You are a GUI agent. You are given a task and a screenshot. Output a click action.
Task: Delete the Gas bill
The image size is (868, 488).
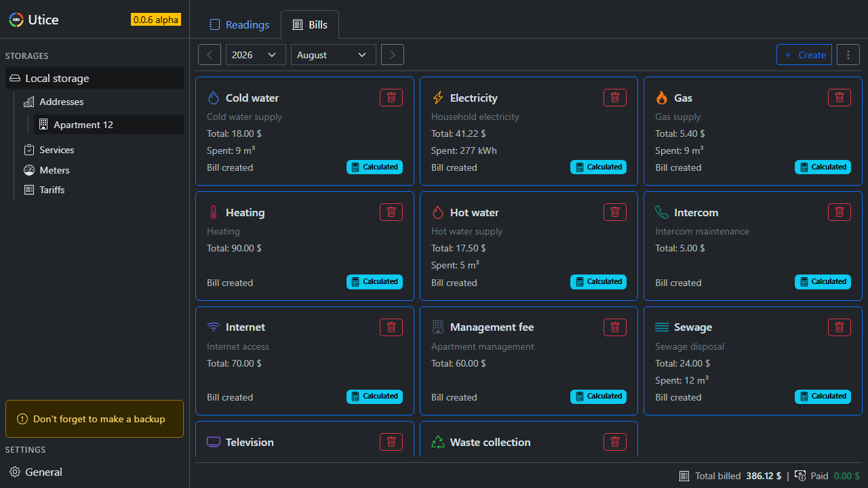(x=840, y=98)
